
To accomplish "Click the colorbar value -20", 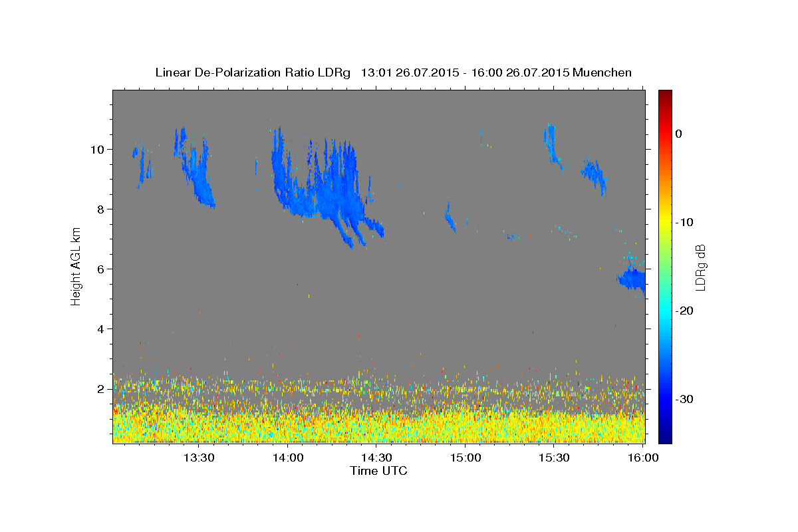I will (685, 311).
